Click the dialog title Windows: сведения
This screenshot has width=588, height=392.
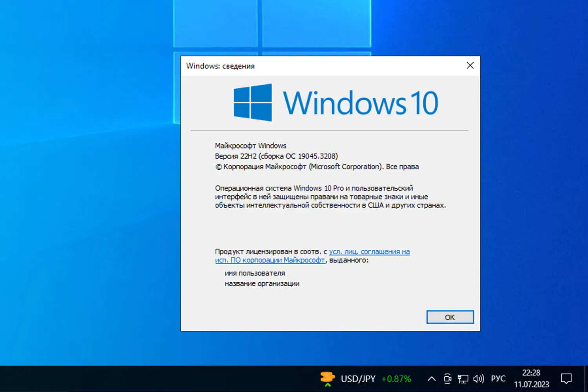(x=220, y=66)
